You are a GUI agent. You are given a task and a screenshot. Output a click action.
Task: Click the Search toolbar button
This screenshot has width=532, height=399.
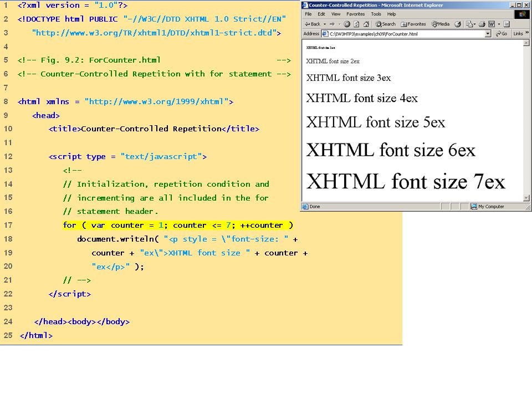[x=386, y=24]
